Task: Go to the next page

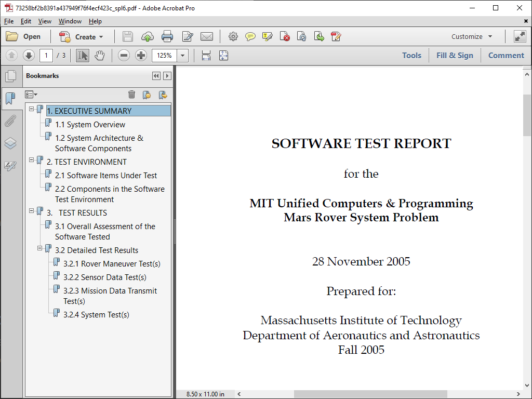Action: pyautogui.click(x=29, y=55)
